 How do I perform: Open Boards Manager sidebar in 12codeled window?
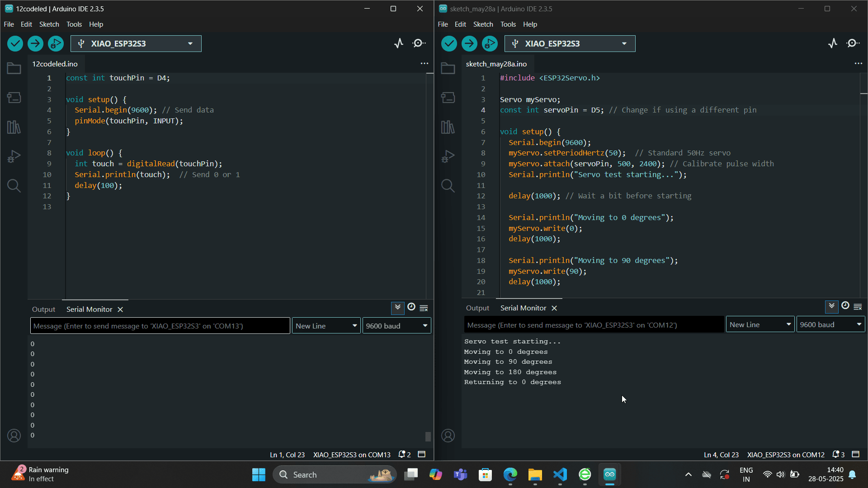(14, 98)
